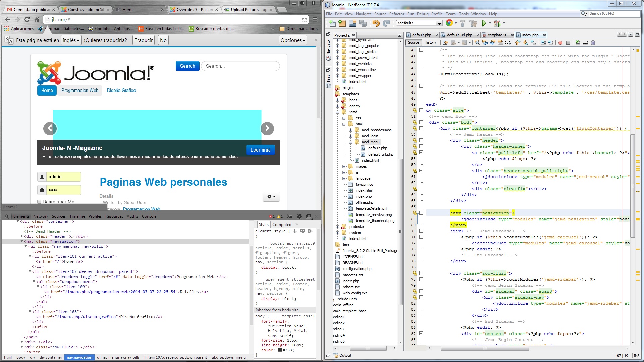Click the Chrome home button
This screenshot has width=644, height=362.
37,19
